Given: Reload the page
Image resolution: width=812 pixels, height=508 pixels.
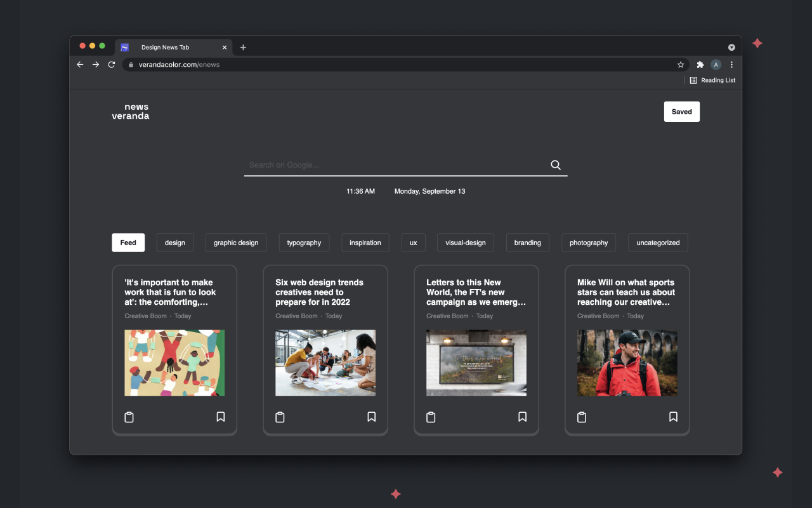Looking at the screenshot, I should tap(111, 64).
